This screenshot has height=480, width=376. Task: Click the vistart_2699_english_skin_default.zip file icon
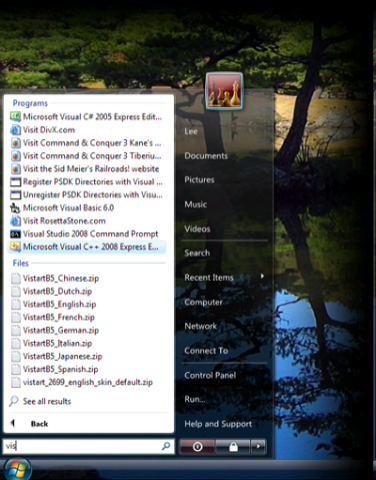coord(16,382)
